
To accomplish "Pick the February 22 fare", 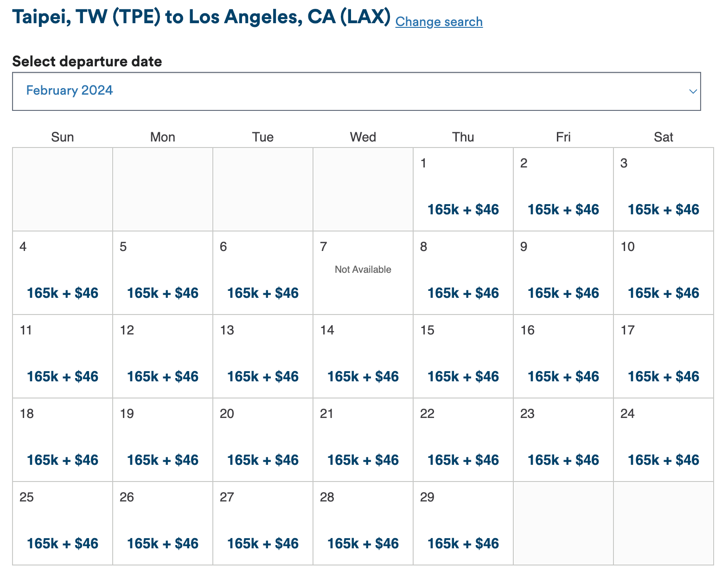I will [x=463, y=460].
